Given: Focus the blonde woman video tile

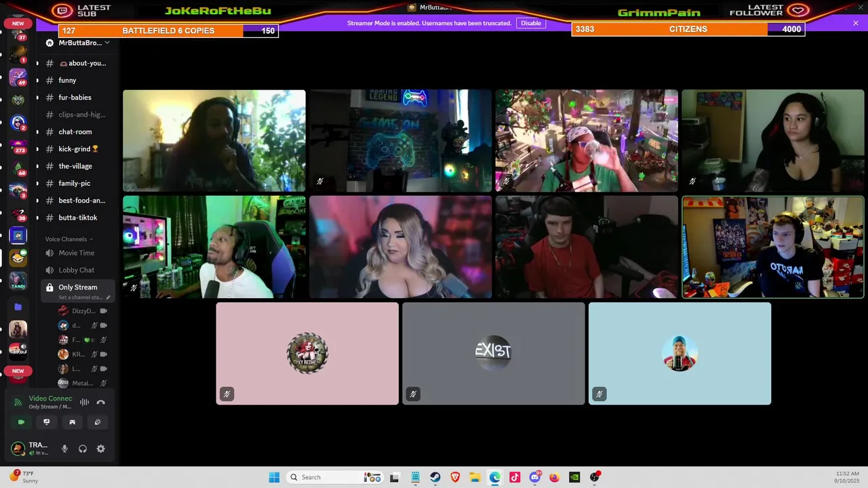Looking at the screenshot, I should tap(400, 247).
